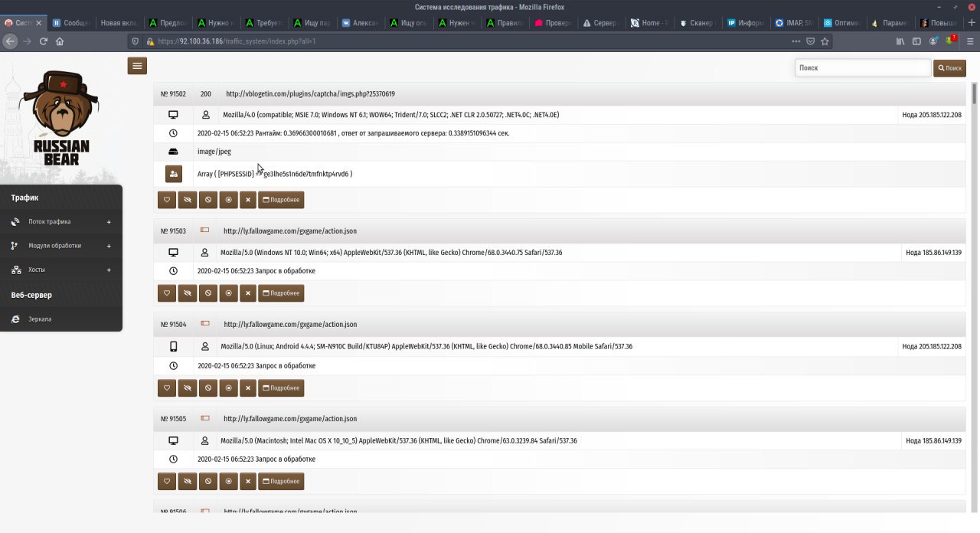
Task: Open the green download extension with badge
Action: (x=952, y=41)
